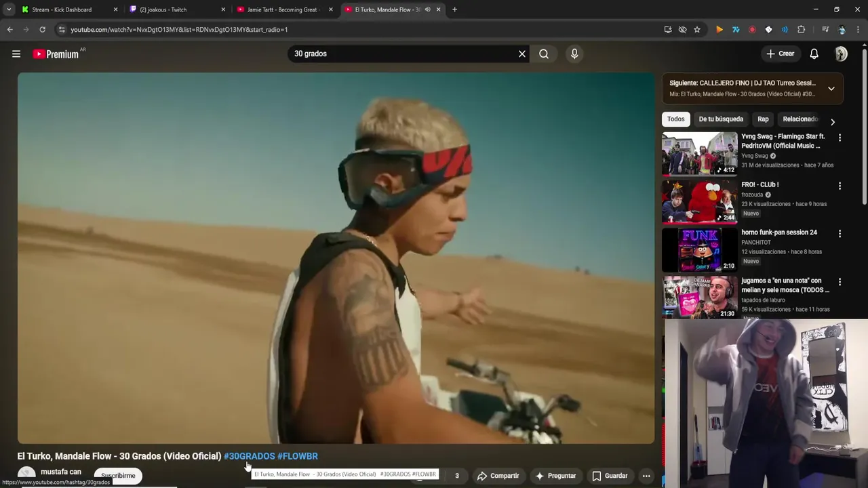
Task: Open options for Yvng Swag video
Action: tap(840, 138)
